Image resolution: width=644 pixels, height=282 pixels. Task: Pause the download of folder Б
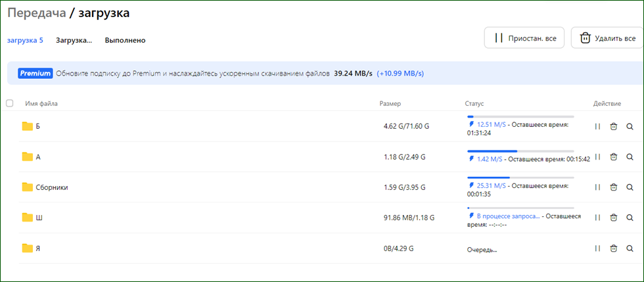pos(597,127)
